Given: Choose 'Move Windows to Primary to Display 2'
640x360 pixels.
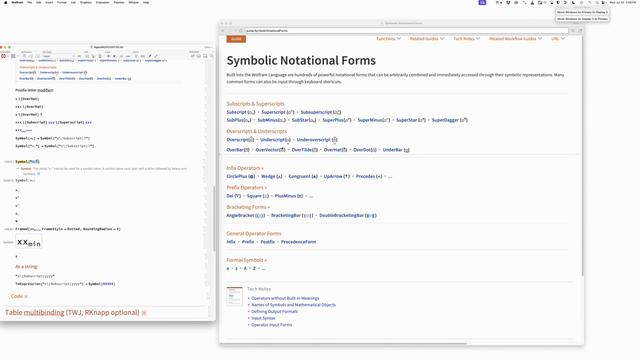Looking at the screenshot, I should (x=582, y=12).
